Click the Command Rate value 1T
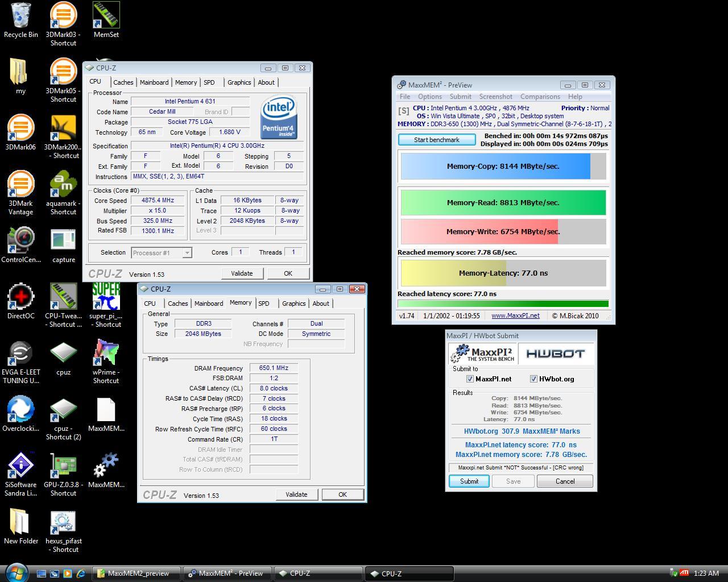The width and height of the screenshot is (728, 582). pos(274,439)
